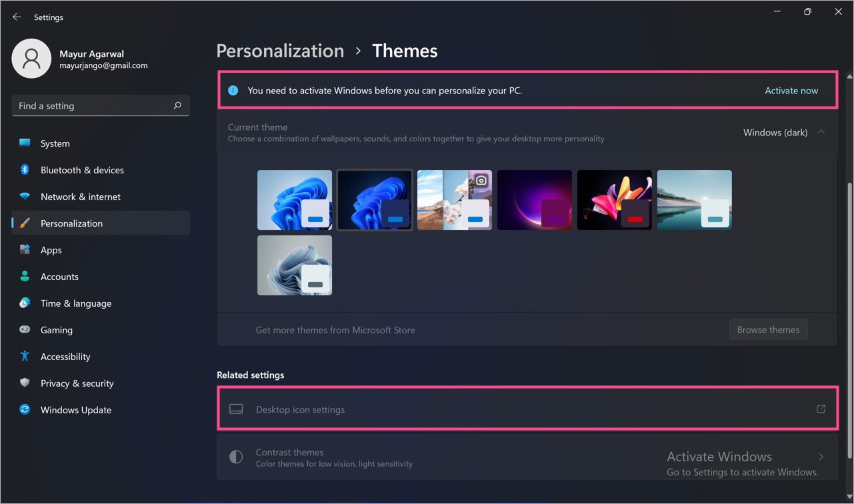Click the Privacy shield icon
Image resolution: width=854 pixels, height=504 pixels.
tap(25, 383)
